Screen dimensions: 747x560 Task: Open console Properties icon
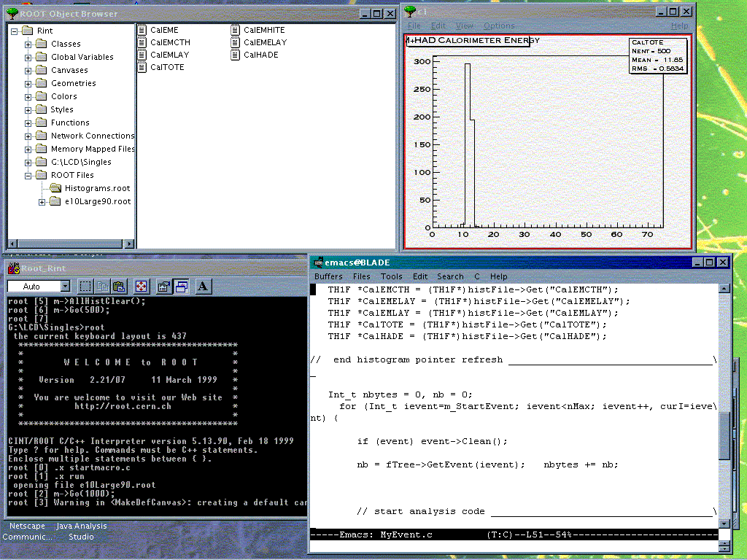click(x=164, y=287)
